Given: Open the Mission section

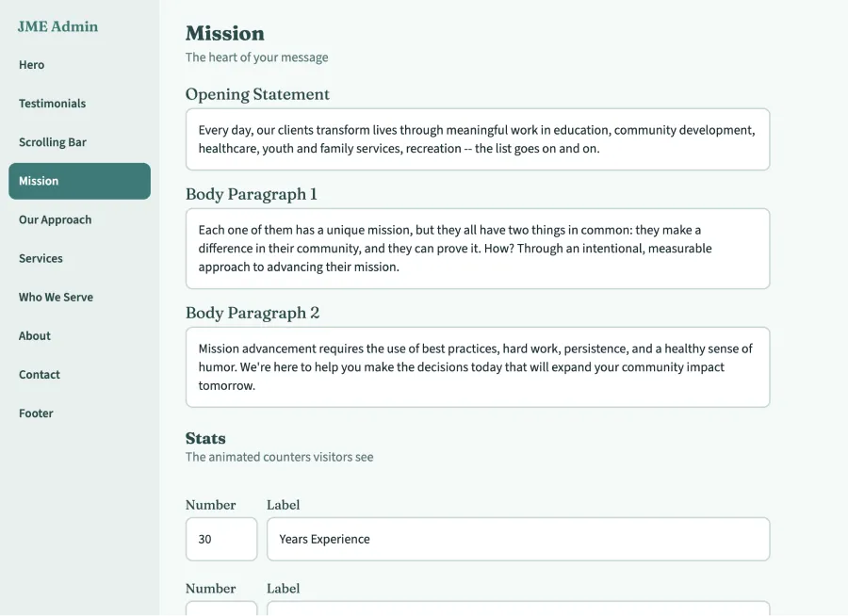Looking at the screenshot, I should [38, 181].
